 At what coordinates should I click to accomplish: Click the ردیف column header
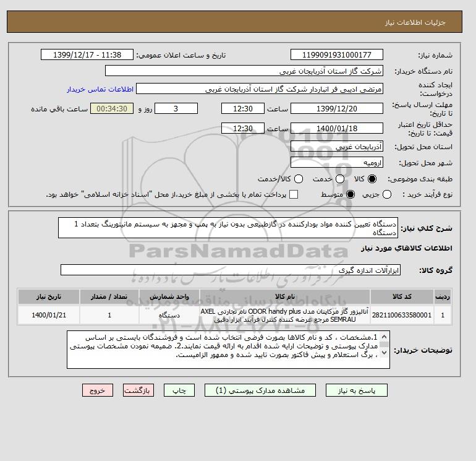pos(442,296)
